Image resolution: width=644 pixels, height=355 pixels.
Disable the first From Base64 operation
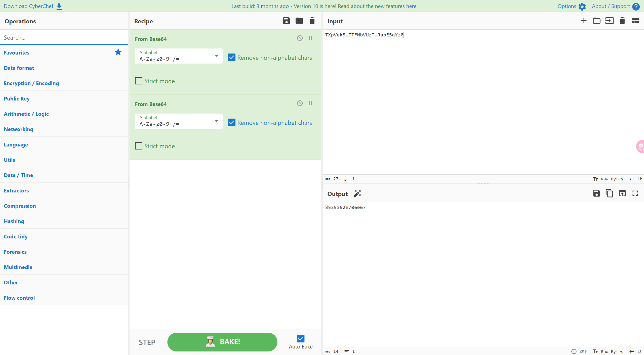tap(300, 38)
